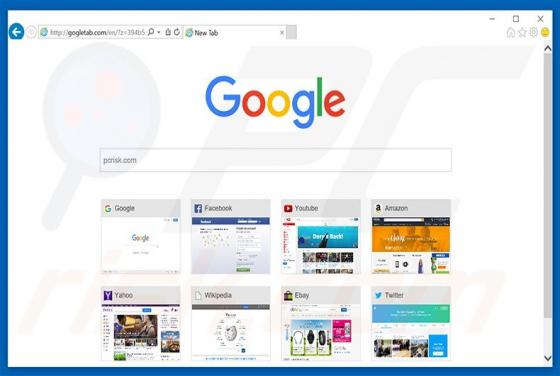The height and width of the screenshot is (376, 560).
Task: Click the lock security icon in address bar
Action: (x=168, y=32)
